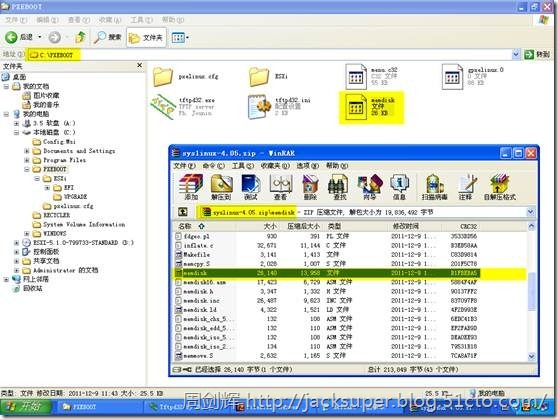Open the Explorer 编辑 (Edit) menu
Image resolution: width=558 pixels, height=419 pixels.
coord(47,20)
